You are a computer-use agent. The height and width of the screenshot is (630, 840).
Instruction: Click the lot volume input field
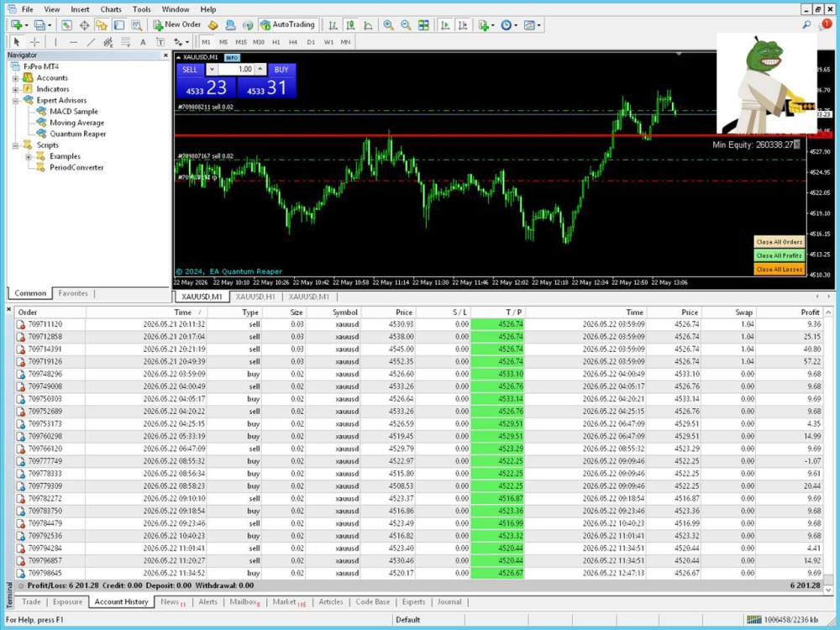pos(236,69)
